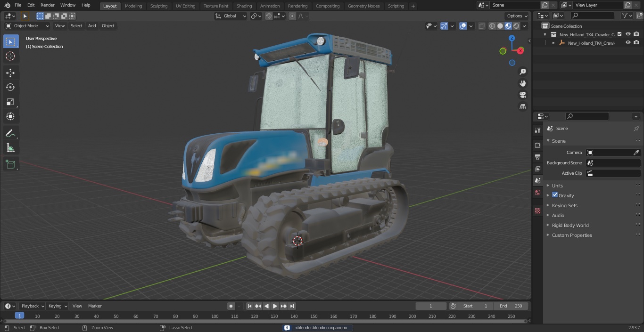
Task: Toggle snapping magnet in the header
Action: point(269,16)
